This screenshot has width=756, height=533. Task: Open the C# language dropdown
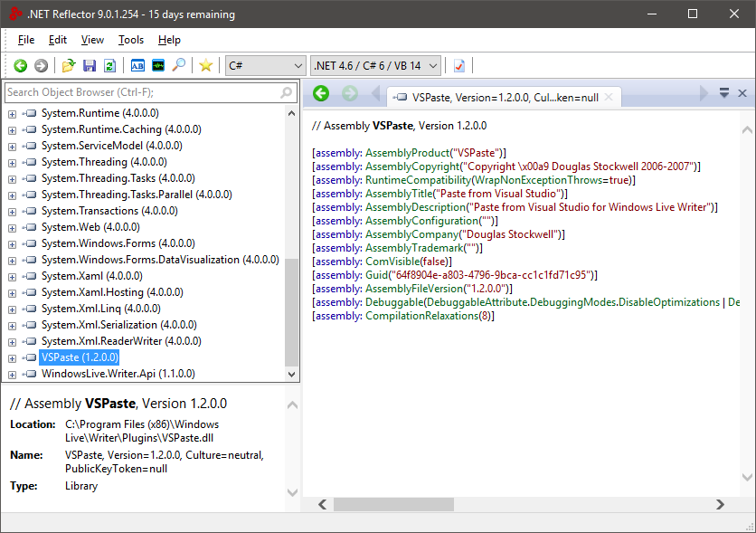[x=266, y=65]
